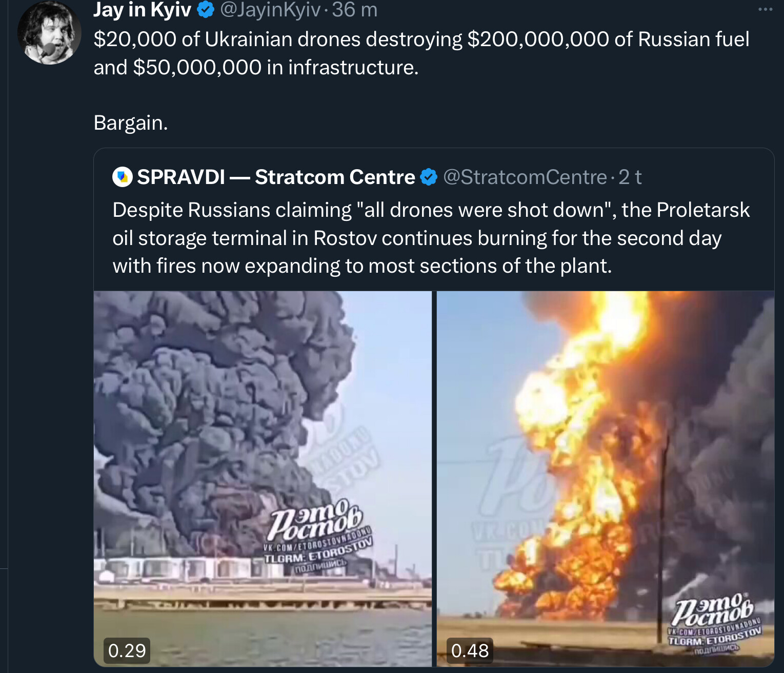Click the 0.29 video duration badge
This screenshot has height=673, width=784.
(x=127, y=650)
